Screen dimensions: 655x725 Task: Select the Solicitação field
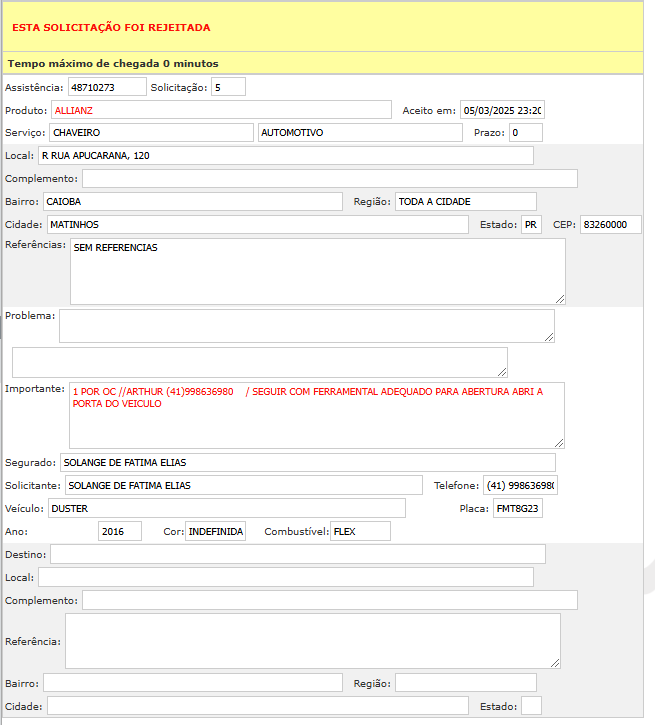tap(228, 87)
